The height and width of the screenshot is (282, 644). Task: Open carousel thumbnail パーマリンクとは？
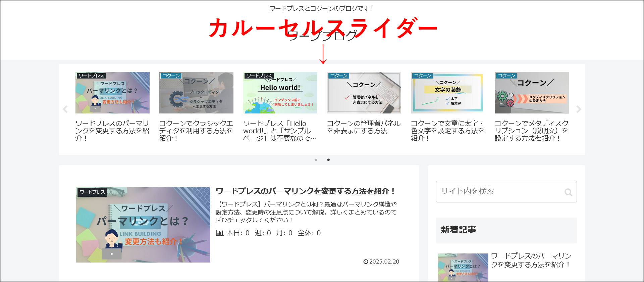(x=112, y=93)
